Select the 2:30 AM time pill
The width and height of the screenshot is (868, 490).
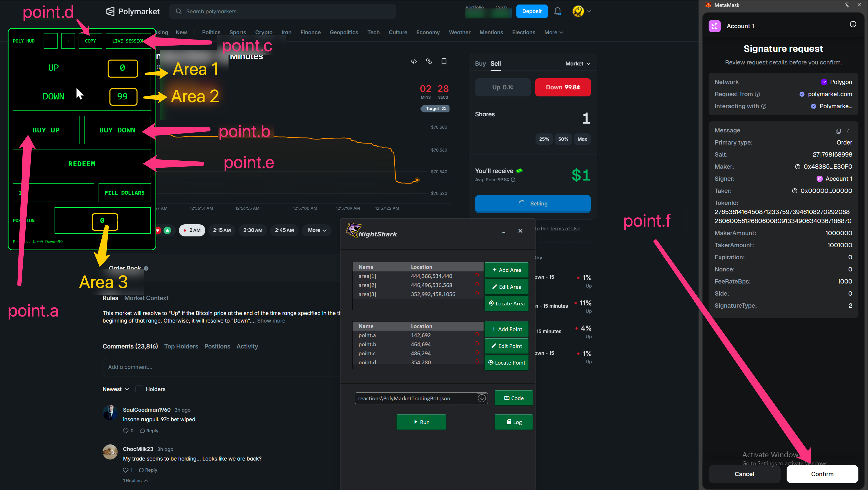tap(253, 230)
